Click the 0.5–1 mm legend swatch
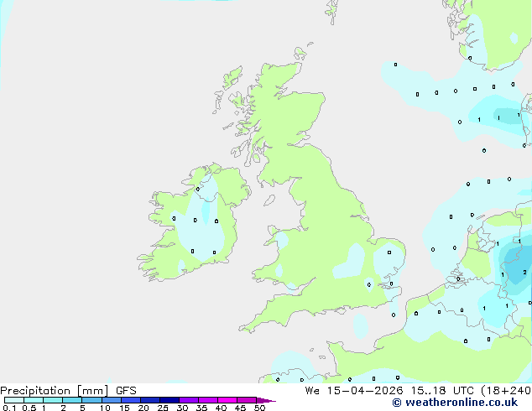Viewport: 532px width, 411px height. pyautogui.click(x=34, y=400)
